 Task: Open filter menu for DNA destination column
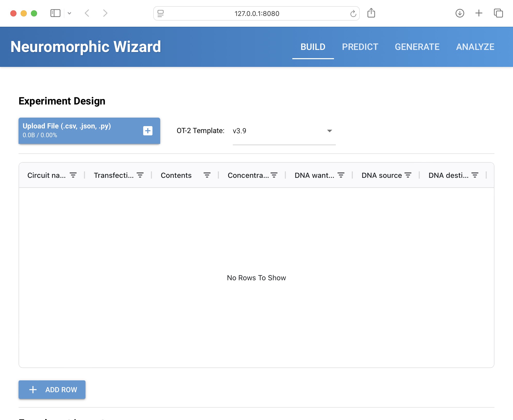pyautogui.click(x=475, y=175)
